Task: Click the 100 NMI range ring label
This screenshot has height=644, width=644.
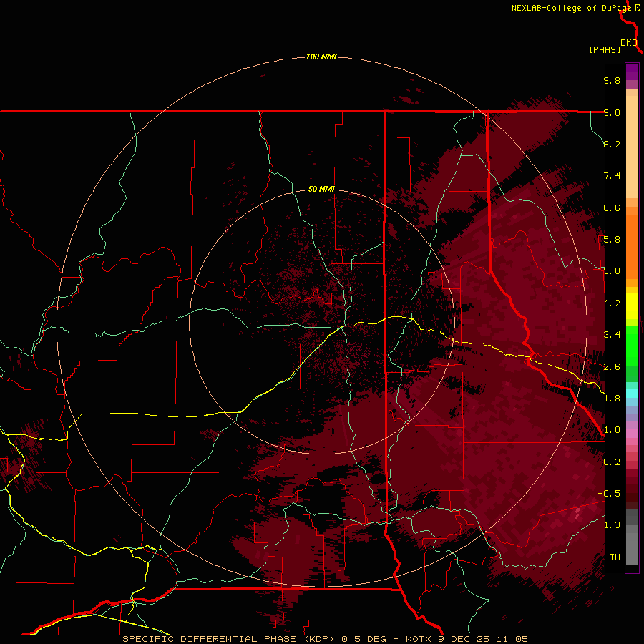Action: tap(321, 57)
